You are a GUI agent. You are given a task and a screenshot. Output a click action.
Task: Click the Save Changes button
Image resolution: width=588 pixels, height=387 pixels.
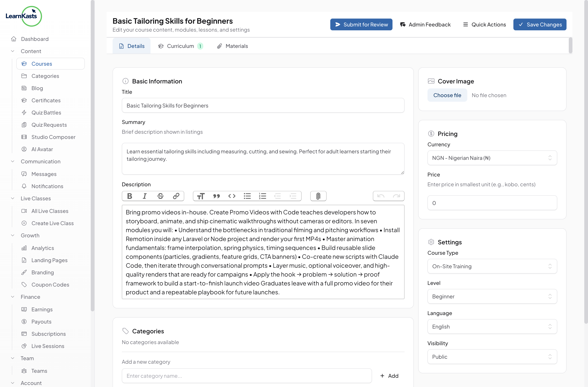[539, 24]
